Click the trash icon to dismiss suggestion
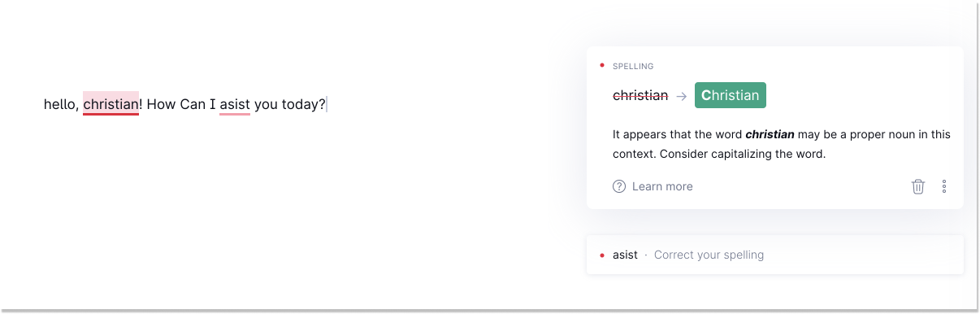980x314 pixels. point(918,186)
